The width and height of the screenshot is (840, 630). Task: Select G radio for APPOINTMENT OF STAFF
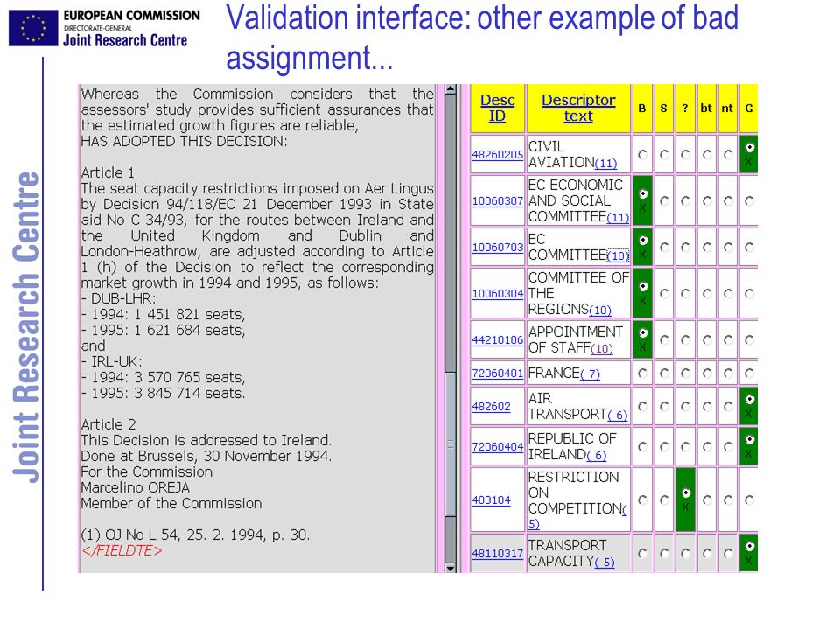[750, 339]
